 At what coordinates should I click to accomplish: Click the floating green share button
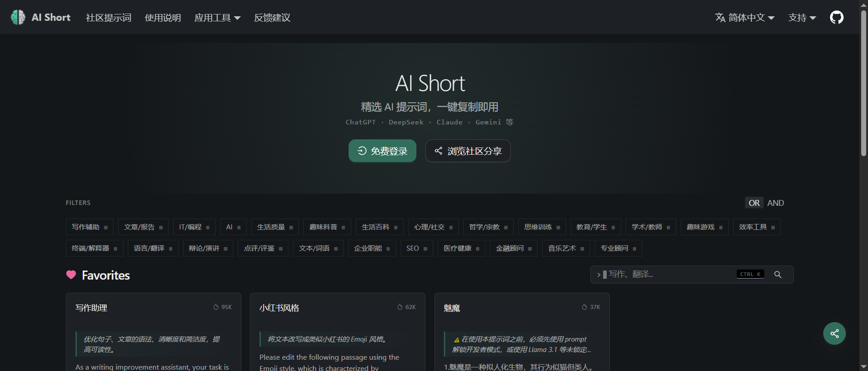point(834,333)
